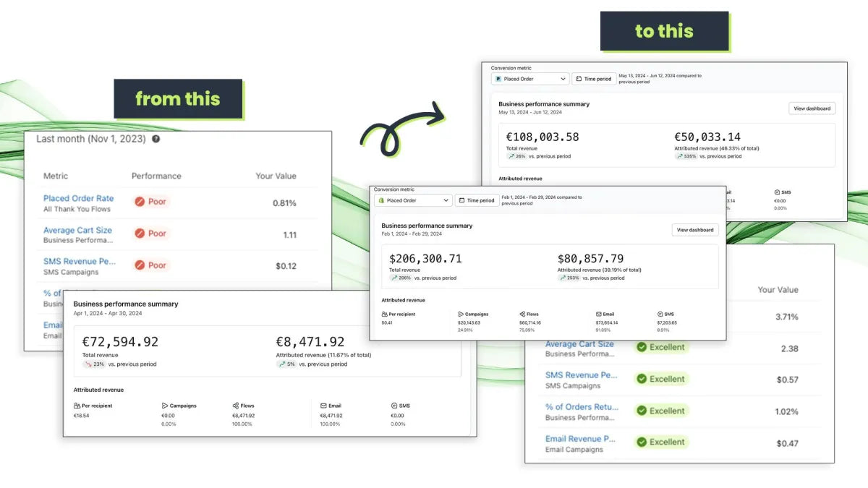
Task: Open the Placed Order Rate metric link
Action: tap(78, 198)
